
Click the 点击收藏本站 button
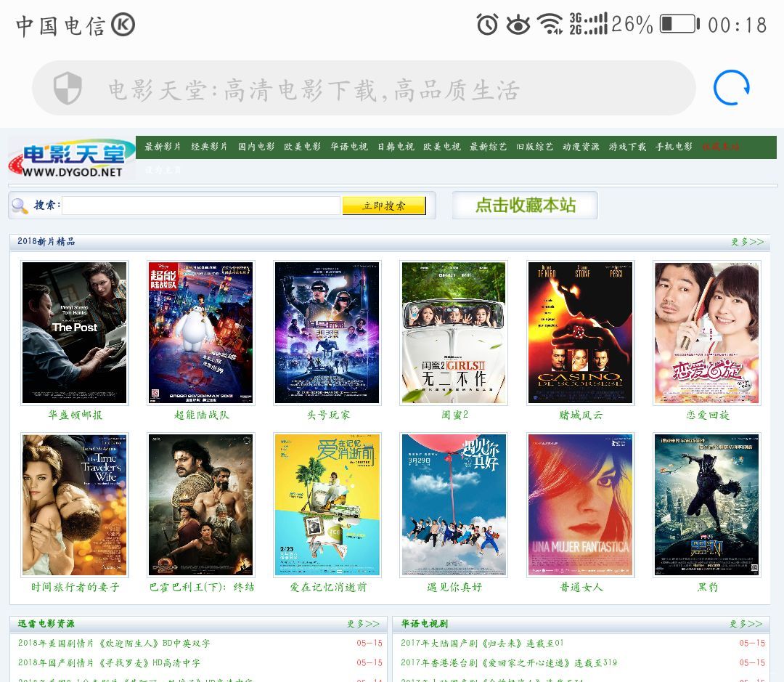click(x=525, y=205)
